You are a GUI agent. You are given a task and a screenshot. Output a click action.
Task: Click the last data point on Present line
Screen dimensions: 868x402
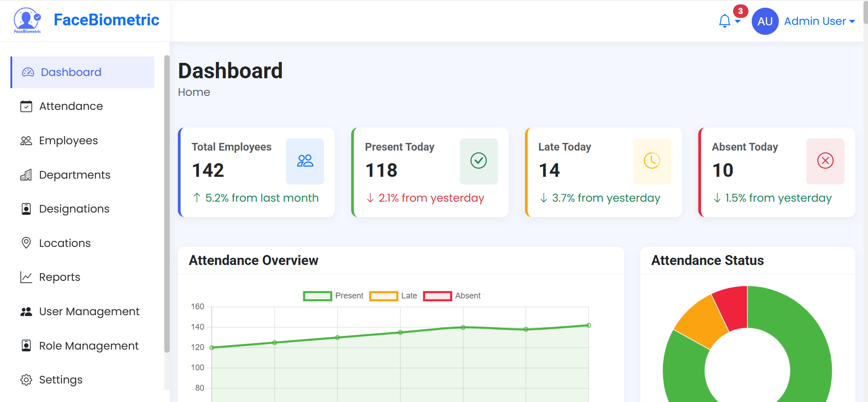[x=589, y=326]
